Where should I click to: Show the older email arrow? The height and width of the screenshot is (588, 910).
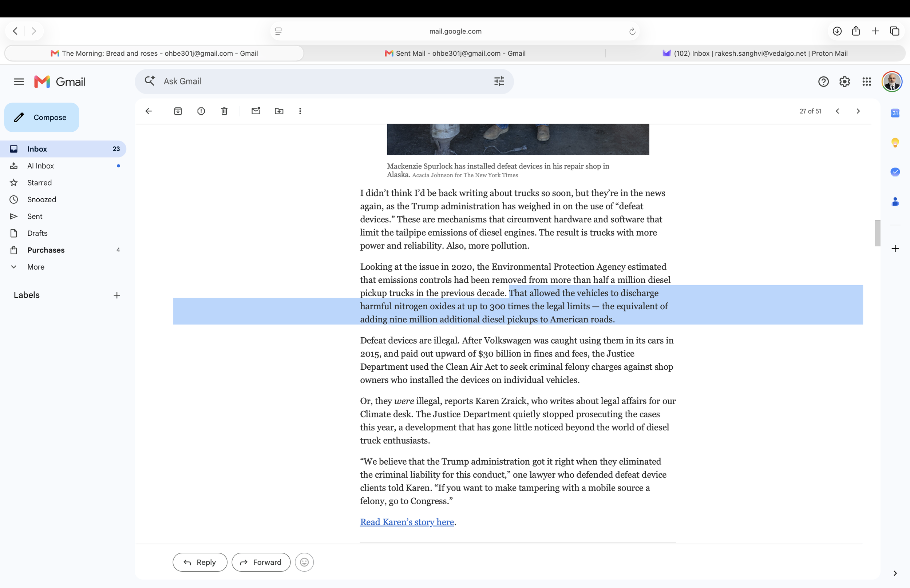point(858,111)
